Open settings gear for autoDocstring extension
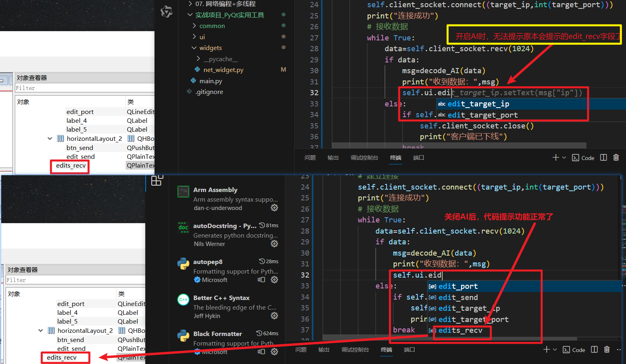 pos(274,244)
